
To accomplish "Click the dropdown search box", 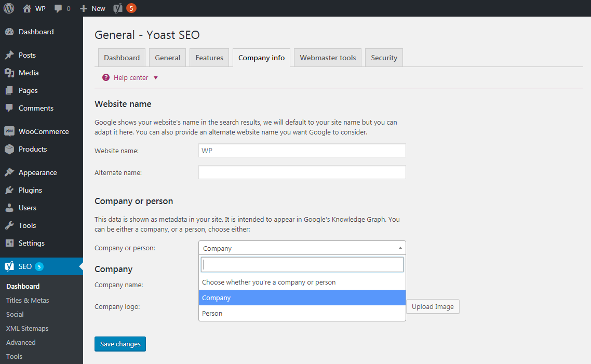I will click(x=302, y=264).
